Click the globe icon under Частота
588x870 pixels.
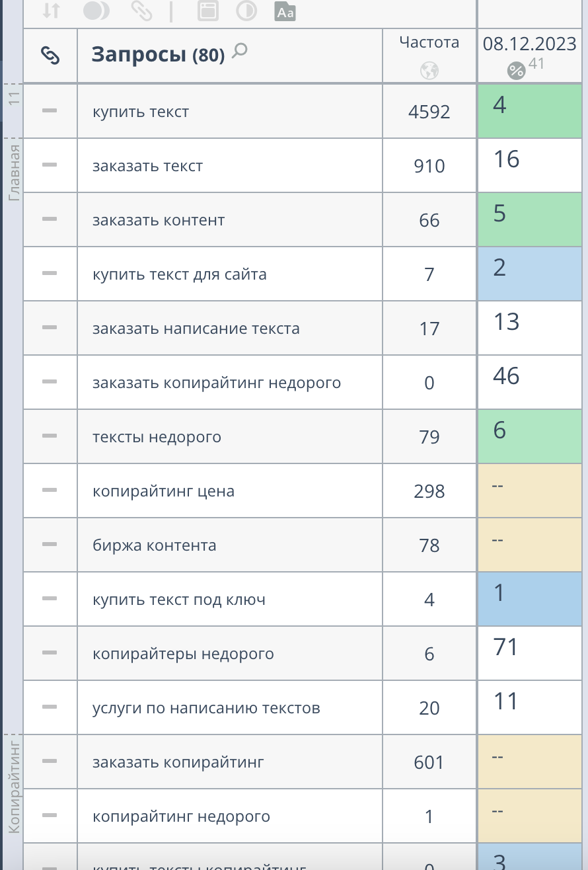(x=429, y=70)
